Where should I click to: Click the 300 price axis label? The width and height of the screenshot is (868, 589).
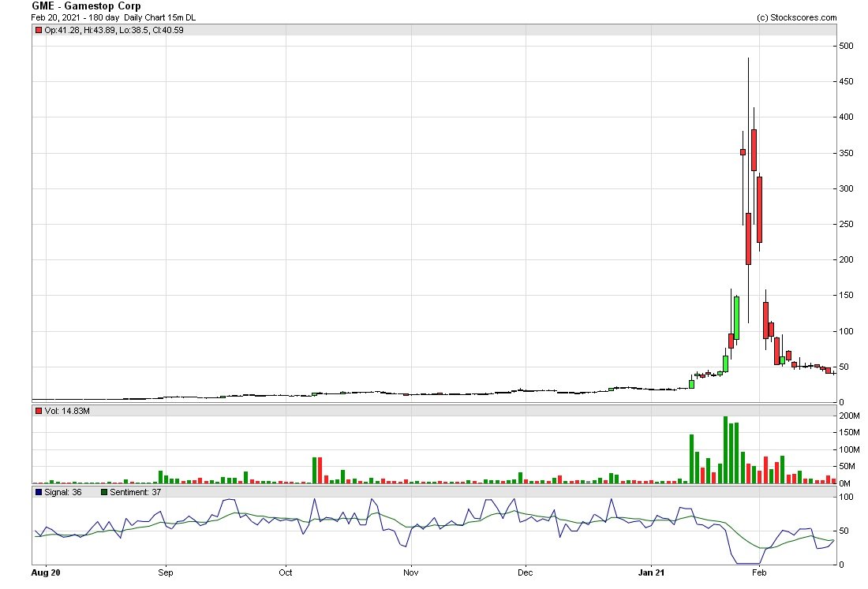[846, 188]
